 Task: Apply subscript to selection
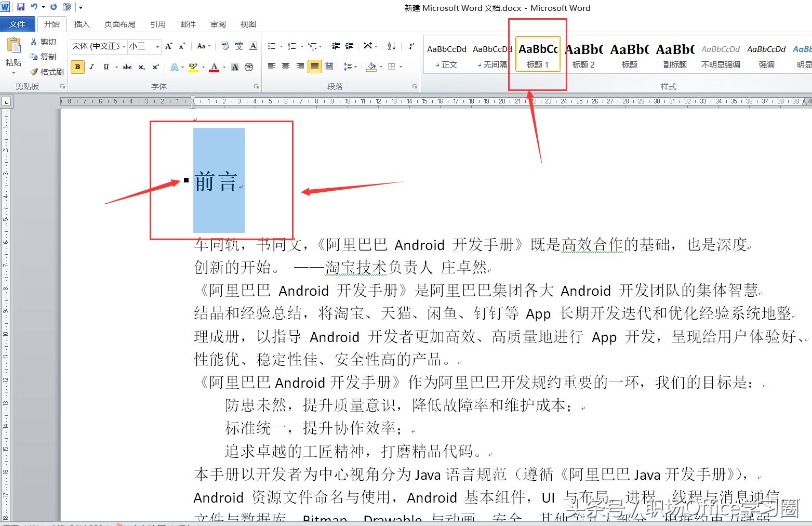(x=141, y=67)
